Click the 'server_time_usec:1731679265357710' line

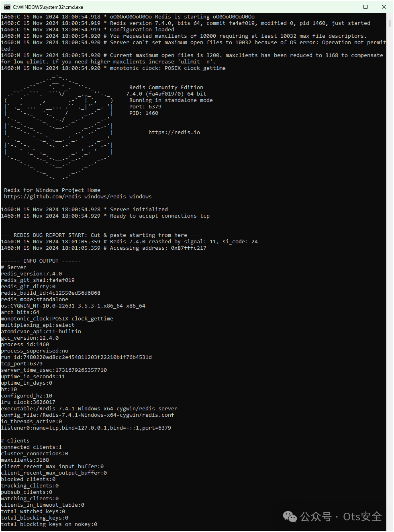(x=54, y=370)
